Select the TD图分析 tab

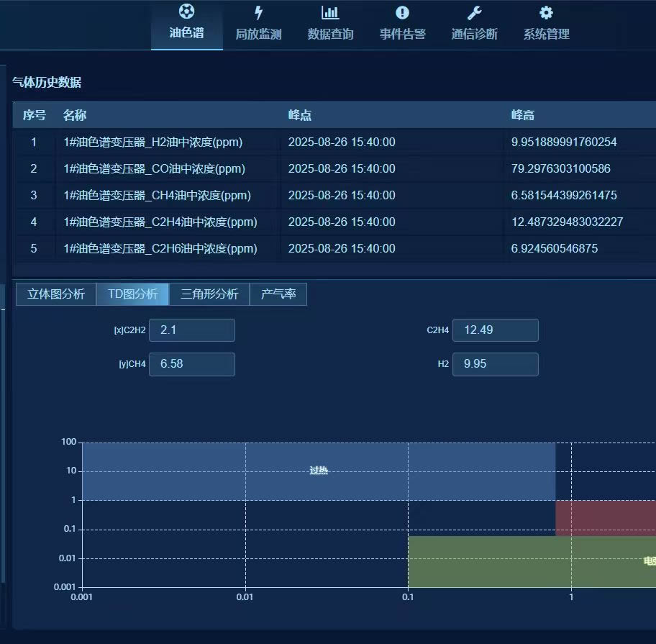coord(132,294)
